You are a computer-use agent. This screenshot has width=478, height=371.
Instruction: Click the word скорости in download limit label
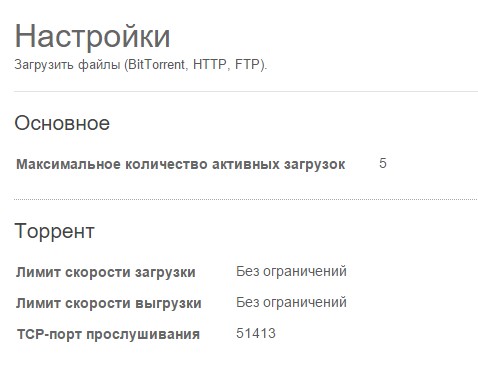(x=98, y=272)
